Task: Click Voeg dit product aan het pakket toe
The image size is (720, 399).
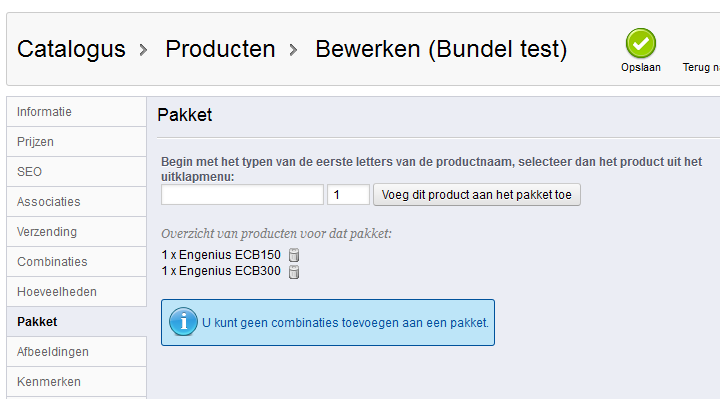Action: pyautogui.click(x=477, y=195)
